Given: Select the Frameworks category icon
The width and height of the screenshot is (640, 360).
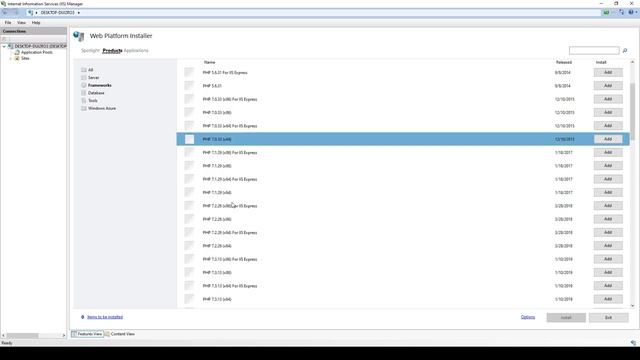Looking at the screenshot, I should (x=84, y=85).
